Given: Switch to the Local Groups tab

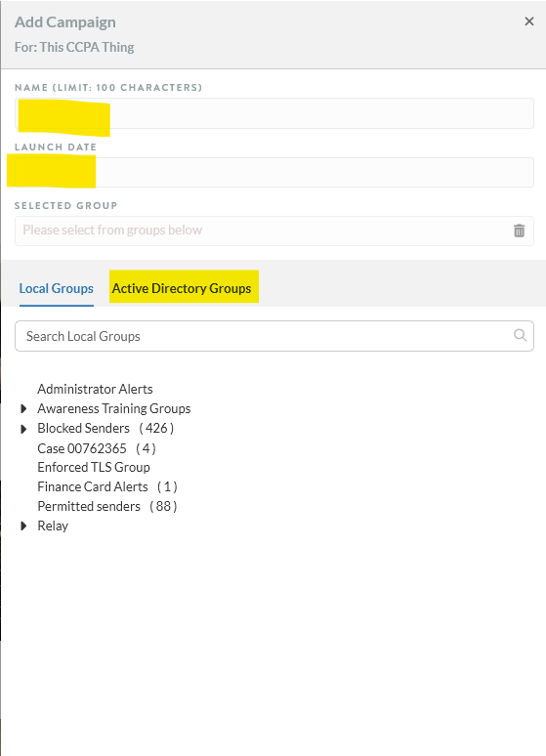Looking at the screenshot, I should point(57,288).
